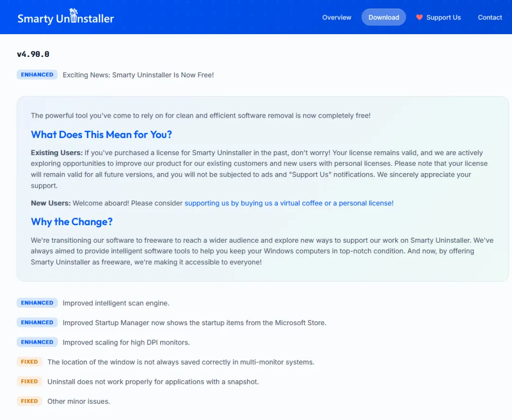Image resolution: width=512 pixels, height=420 pixels.
Task: Click the Existing Users: bold label
Action: (x=57, y=153)
